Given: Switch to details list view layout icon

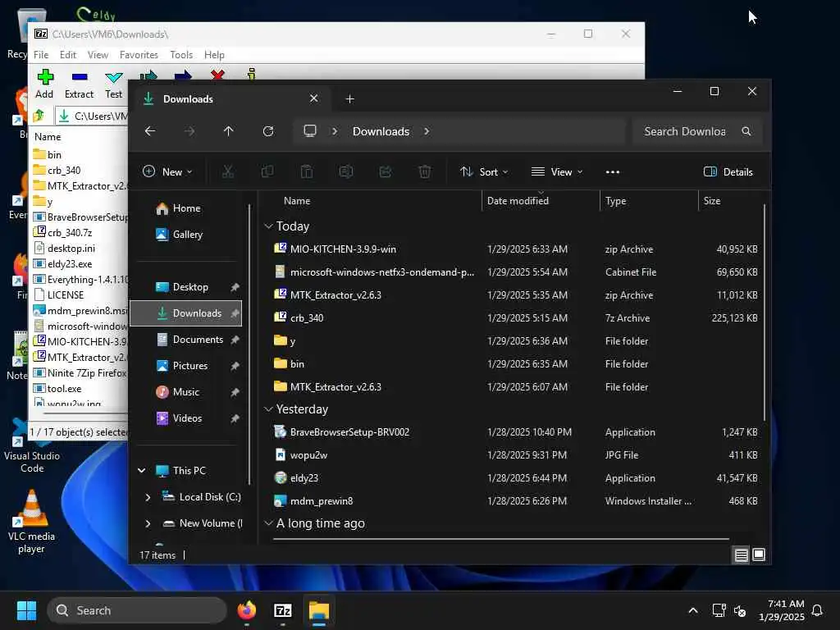Looking at the screenshot, I should coord(741,555).
